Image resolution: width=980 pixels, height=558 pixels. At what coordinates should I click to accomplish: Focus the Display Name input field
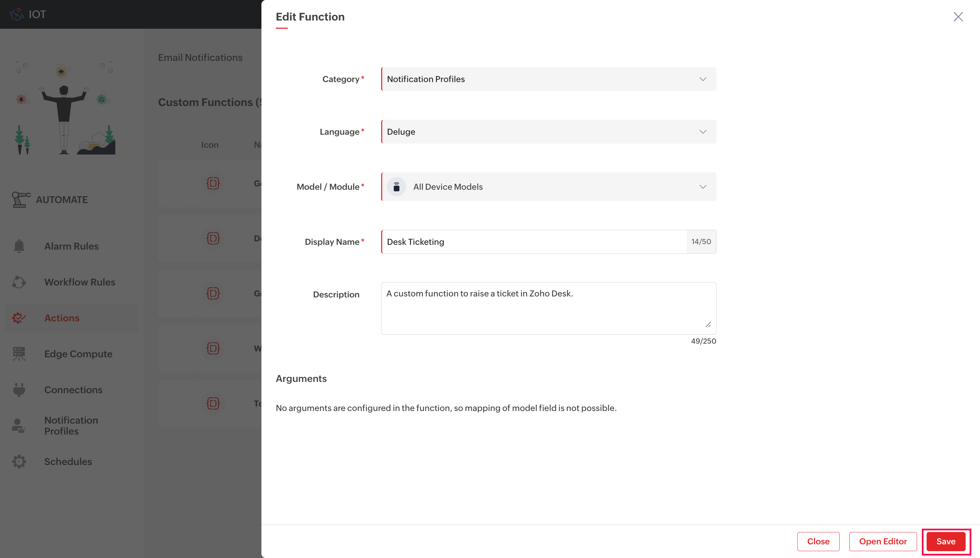[x=534, y=242]
